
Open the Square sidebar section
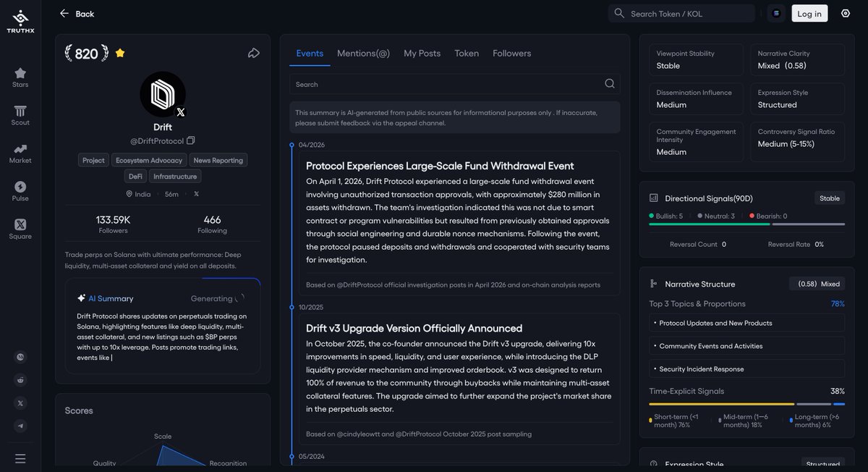tap(20, 229)
